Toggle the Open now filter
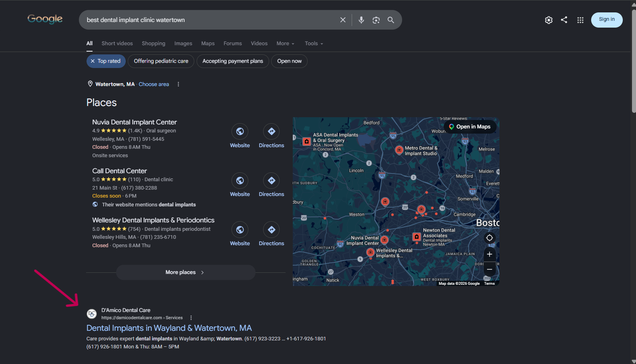Viewport: 636px width, 364px height. pyautogui.click(x=290, y=61)
